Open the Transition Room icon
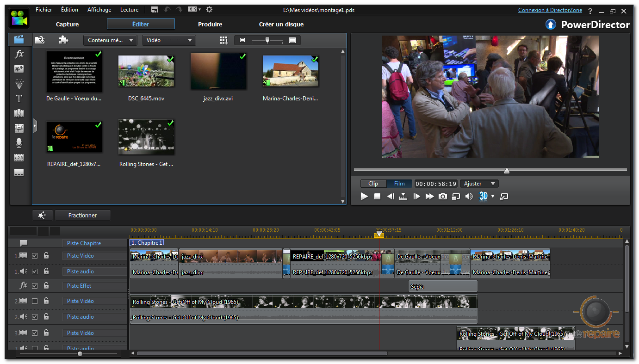The height and width of the screenshot is (364, 639). pyautogui.click(x=19, y=113)
